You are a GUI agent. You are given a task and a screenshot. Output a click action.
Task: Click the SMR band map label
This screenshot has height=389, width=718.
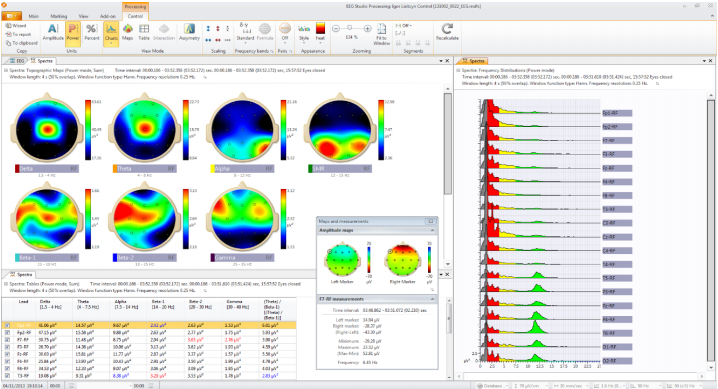340,169
